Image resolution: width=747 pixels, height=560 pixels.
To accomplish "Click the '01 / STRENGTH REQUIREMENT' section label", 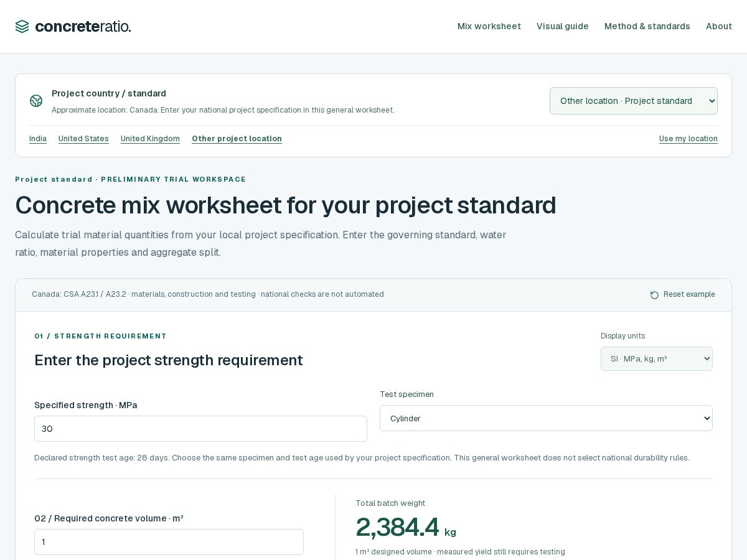I will pyautogui.click(x=100, y=336).
